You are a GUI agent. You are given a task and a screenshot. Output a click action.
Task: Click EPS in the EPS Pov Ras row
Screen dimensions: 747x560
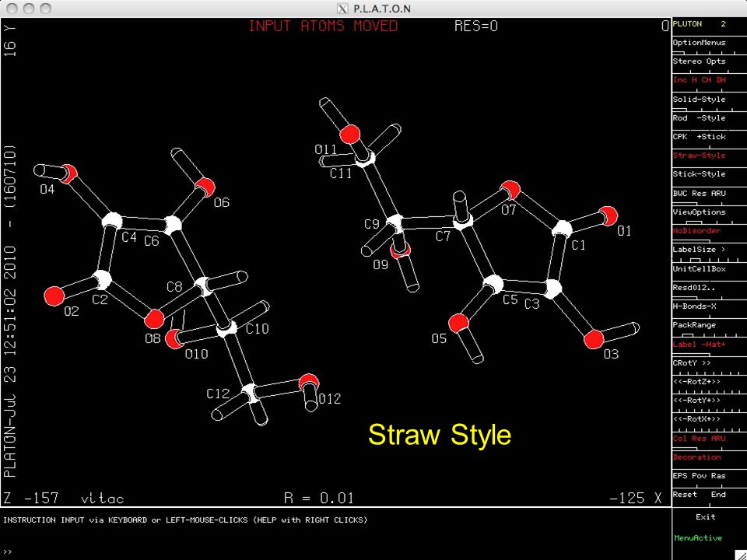(680, 476)
